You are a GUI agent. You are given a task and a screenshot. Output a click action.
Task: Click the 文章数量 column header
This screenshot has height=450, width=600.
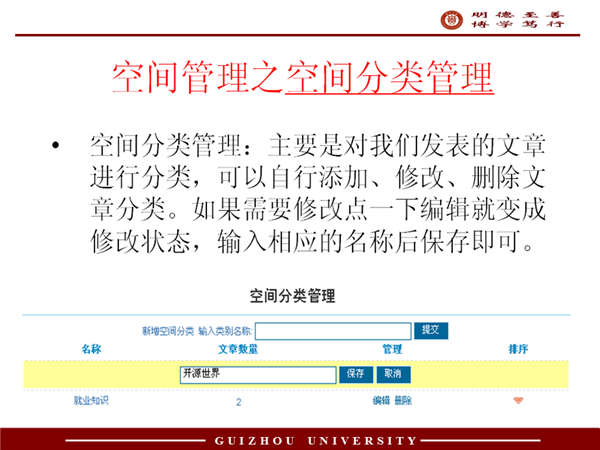238,350
